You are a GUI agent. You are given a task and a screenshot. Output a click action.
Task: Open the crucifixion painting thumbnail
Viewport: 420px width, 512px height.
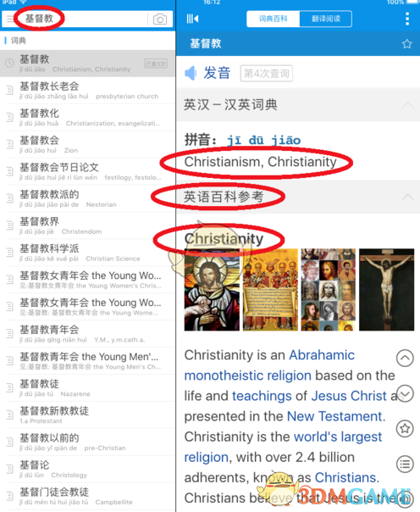(386, 290)
